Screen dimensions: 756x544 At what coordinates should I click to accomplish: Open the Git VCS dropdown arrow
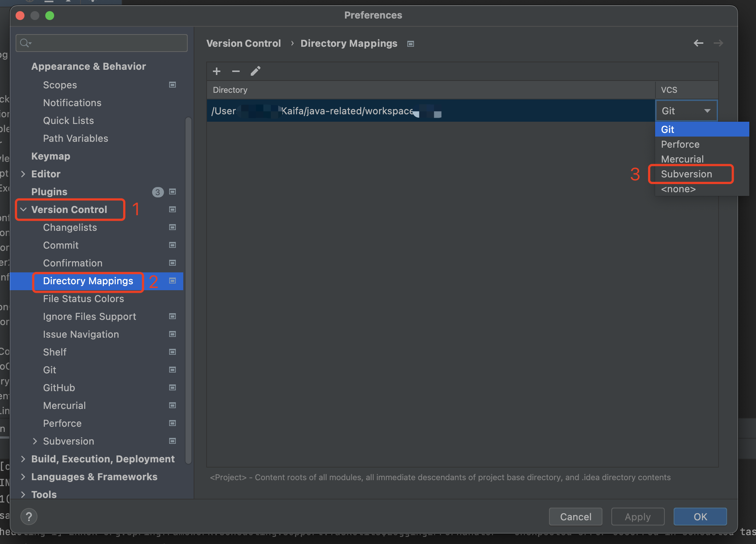point(707,111)
